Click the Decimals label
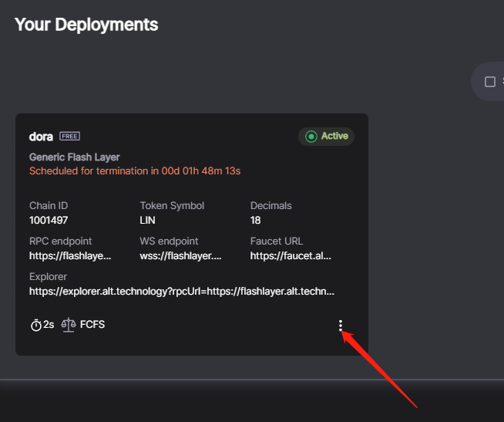 point(271,206)
